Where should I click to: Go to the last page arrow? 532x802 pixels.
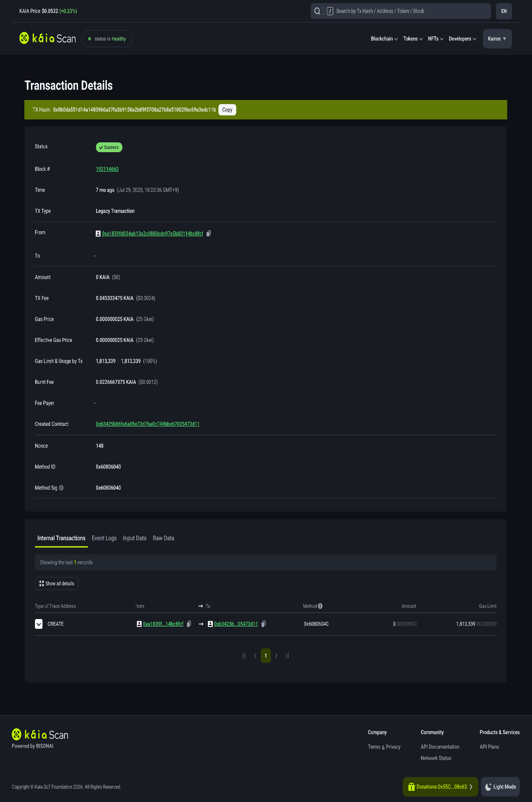pyautogui.click(x=287, y=656)
